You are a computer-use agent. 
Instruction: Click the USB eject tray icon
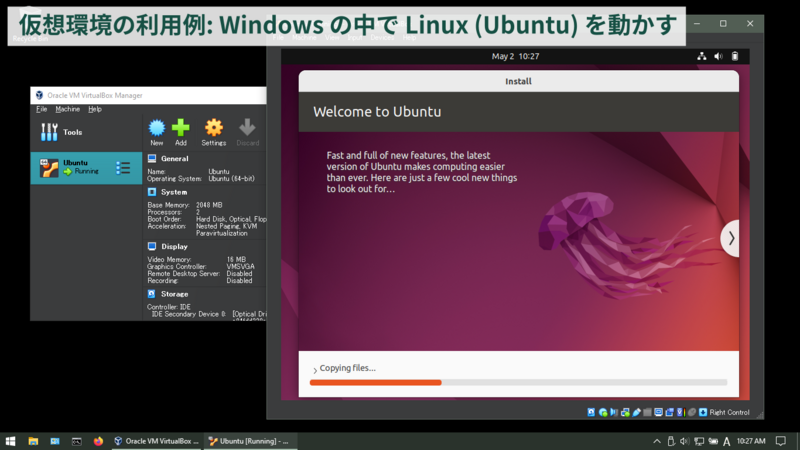point(671,441)
